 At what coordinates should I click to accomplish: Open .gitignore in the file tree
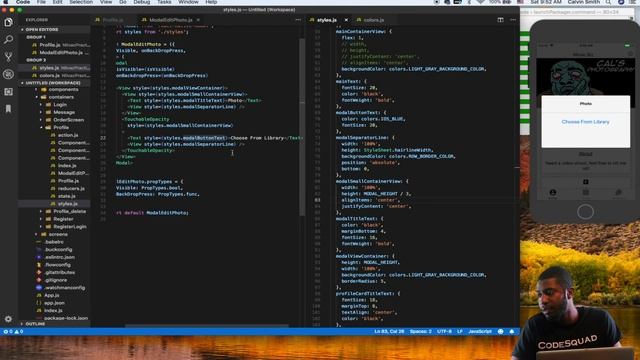tap(56, 280)
